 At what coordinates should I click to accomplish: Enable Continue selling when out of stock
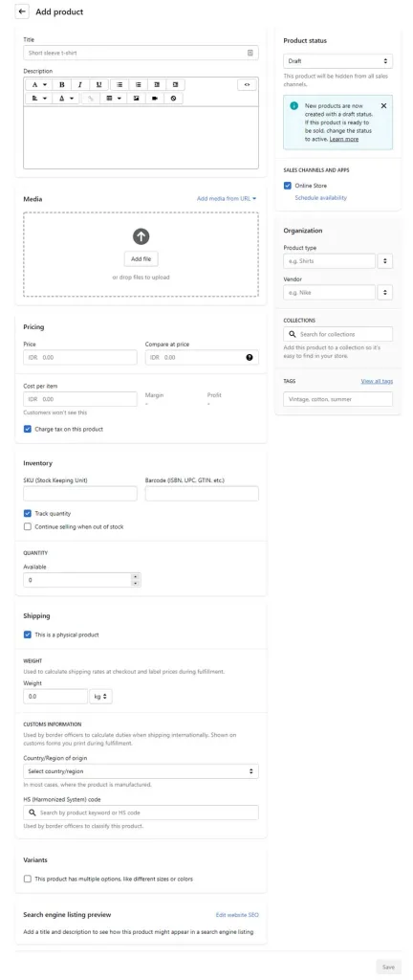(x=28, y=527)
